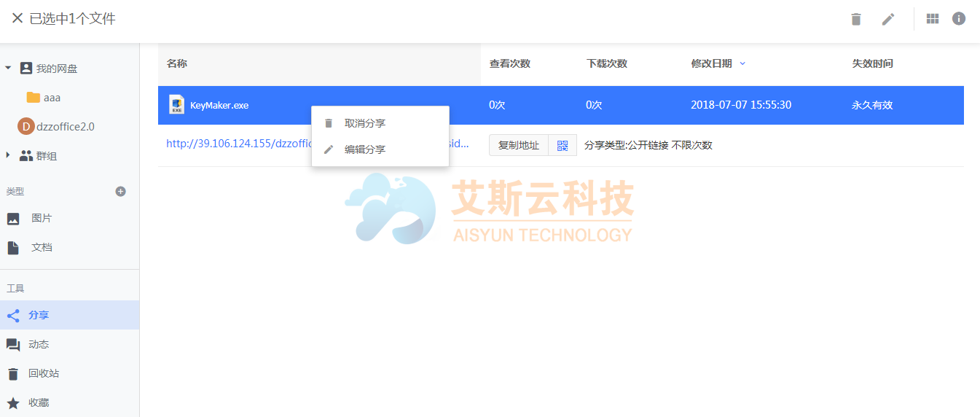This screenshot has width=980, height=417.
Task: Choose 编辑分享 in the context menu
Action: point(380,149)
